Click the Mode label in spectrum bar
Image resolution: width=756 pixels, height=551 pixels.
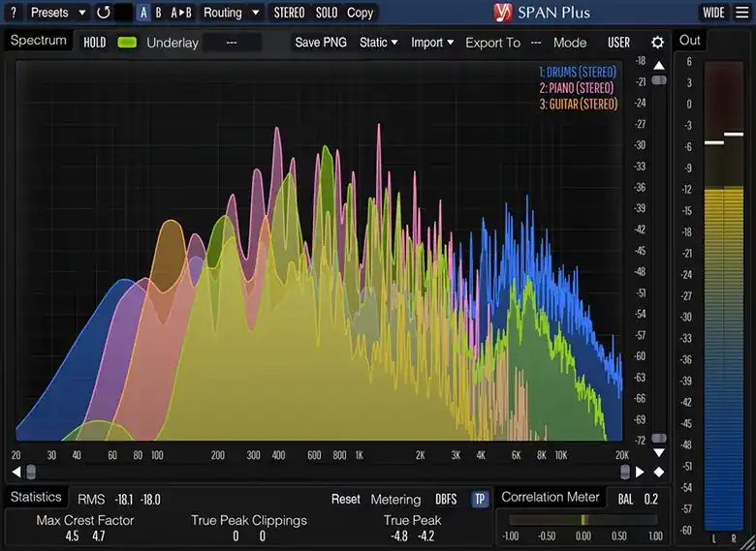570,43
